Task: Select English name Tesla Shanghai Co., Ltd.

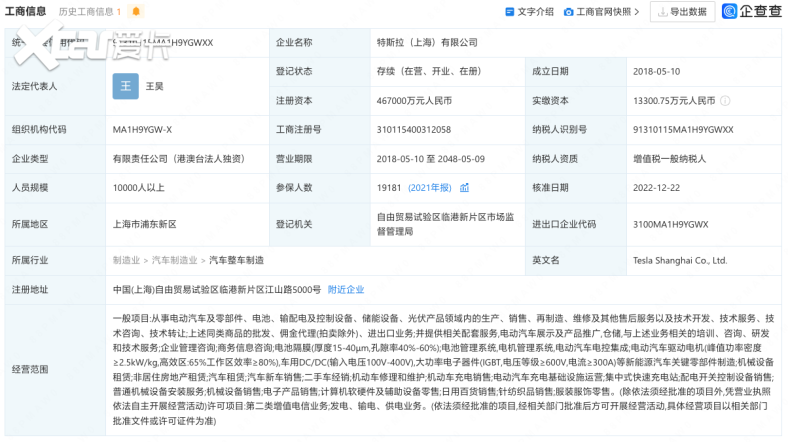Action: 680,260
